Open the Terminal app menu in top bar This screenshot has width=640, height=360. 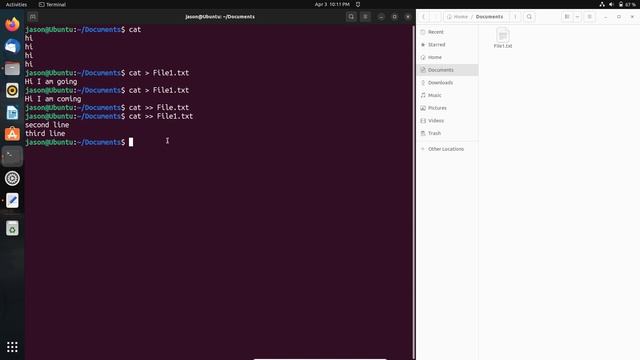coord(52,4)
